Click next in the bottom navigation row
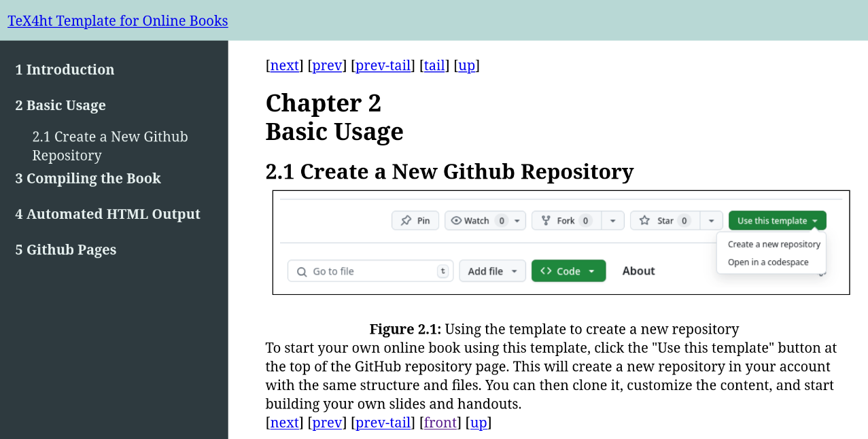The width and height of the screenshot is (868, 439). (x=285, y=423)
